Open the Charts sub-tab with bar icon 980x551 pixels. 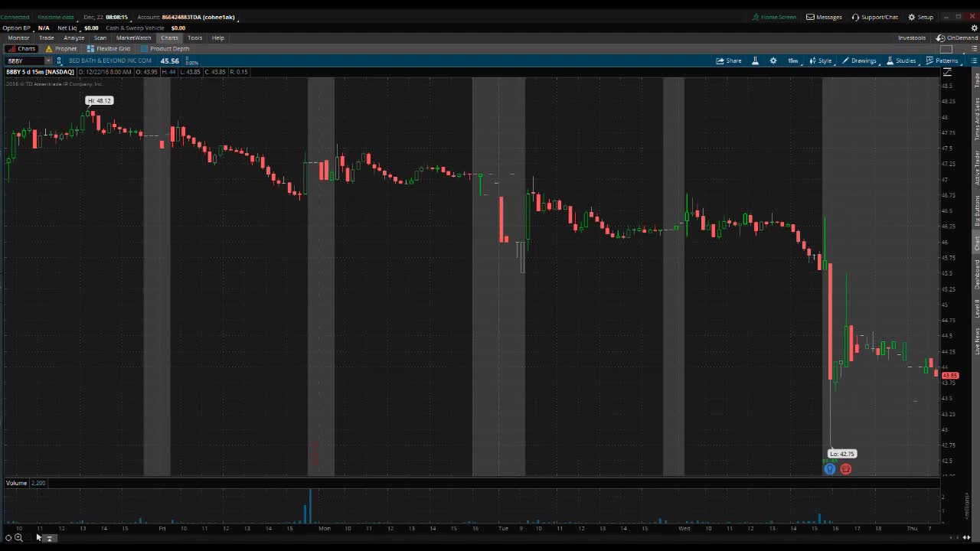pos(21,49)
